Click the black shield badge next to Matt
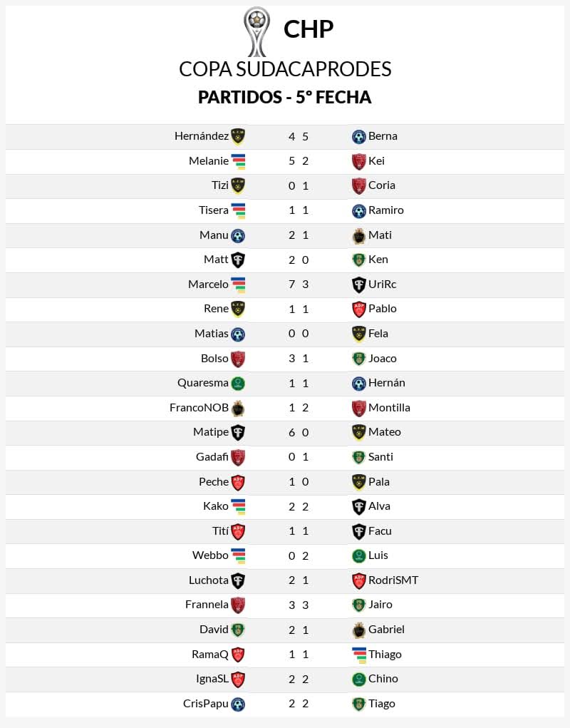 pyautogui.click(x=238, y=260)
